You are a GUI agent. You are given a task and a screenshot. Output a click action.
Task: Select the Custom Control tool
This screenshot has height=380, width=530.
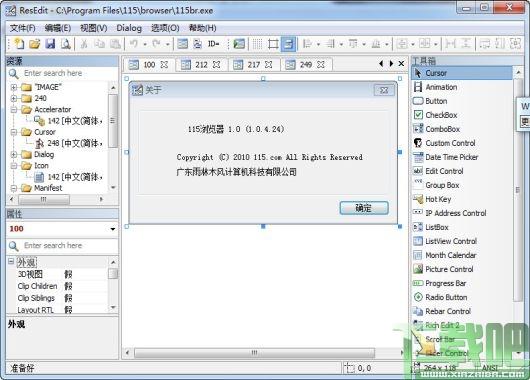[x=444, y=143]
